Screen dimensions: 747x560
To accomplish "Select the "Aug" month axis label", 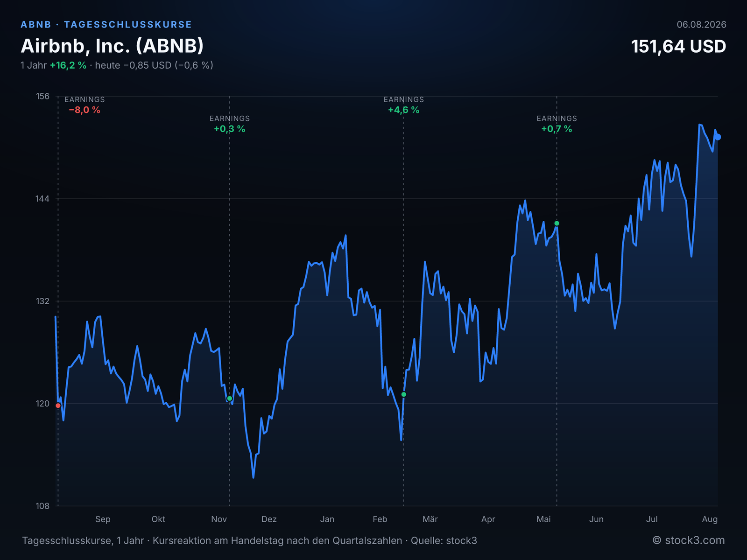I will pyautogui.click(x=710, y=519).
